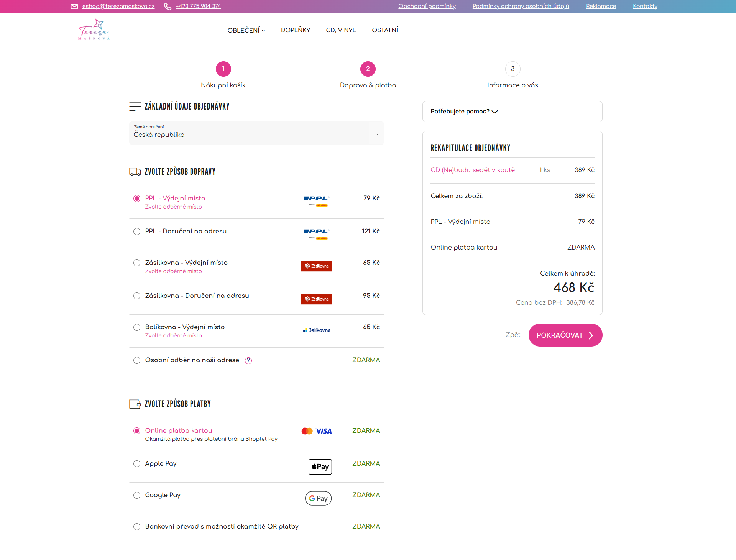This screenshot has width=736, height=560.
Task: Open Podmínky ochrany osobních údajů link
Action: pos(521,6)
